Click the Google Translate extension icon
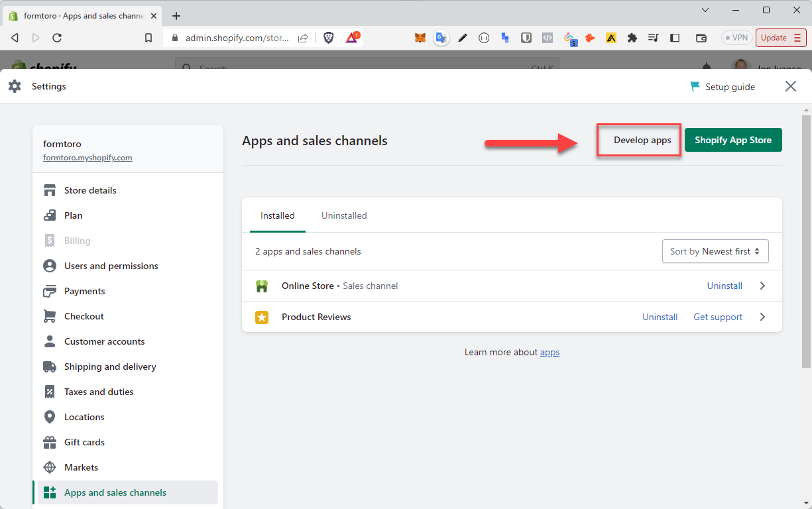812x509 pixels. [x=441, y=38]
